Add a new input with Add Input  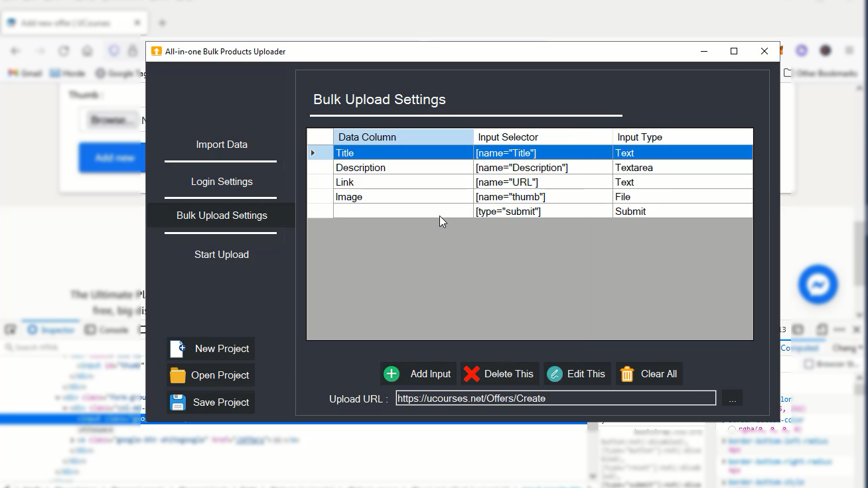click(418, 374)
